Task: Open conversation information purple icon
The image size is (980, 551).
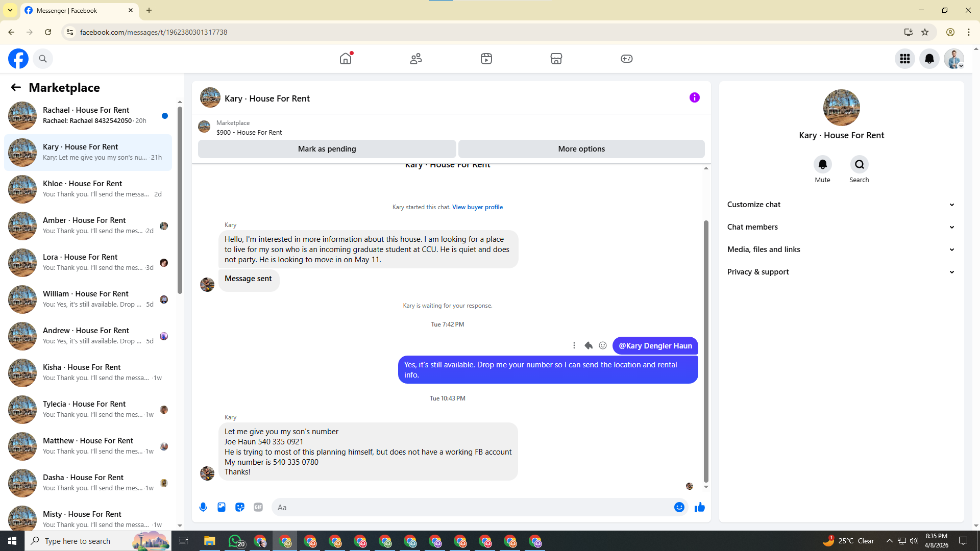Action: click(694, 97)
